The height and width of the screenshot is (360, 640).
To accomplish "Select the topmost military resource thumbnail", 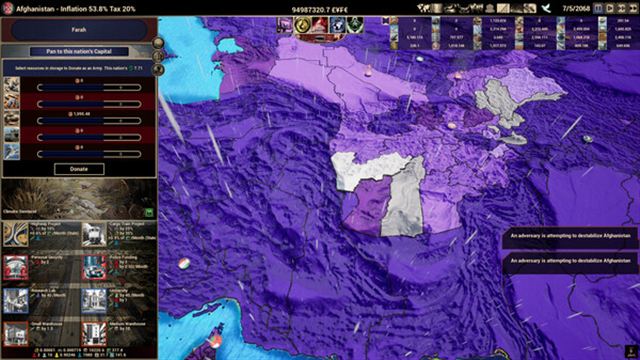I will point(11,85).
